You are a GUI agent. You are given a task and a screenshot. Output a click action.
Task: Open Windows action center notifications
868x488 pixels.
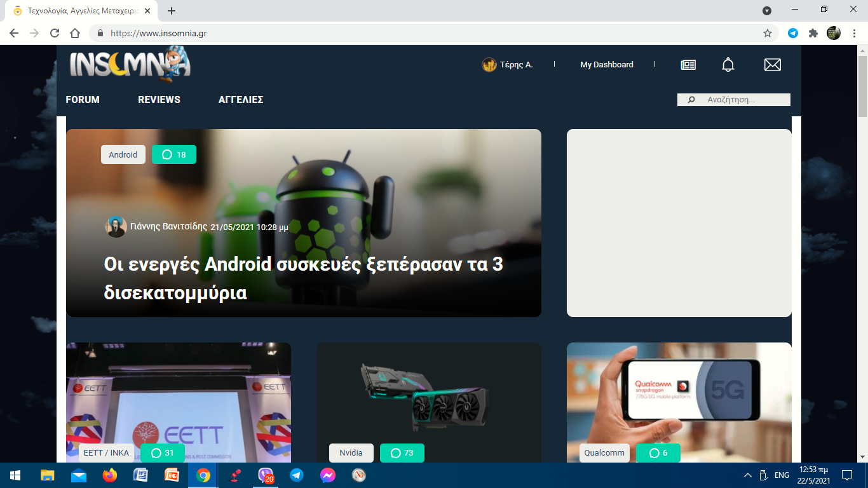click(x=847, y=475)
